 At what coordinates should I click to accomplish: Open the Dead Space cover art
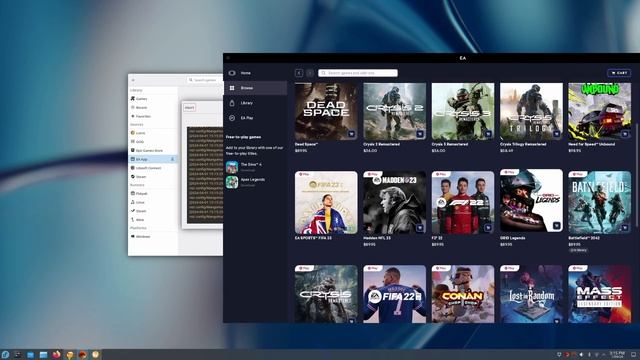326,111
